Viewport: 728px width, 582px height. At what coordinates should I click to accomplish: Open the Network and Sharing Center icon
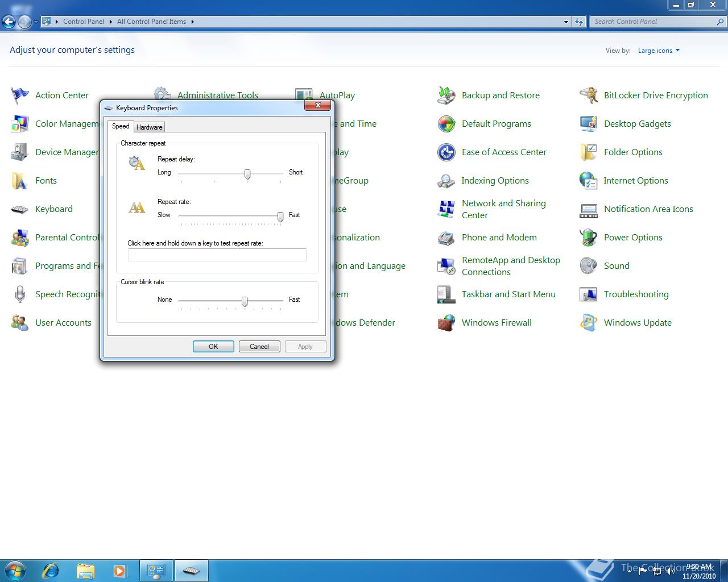pos(446,209)
